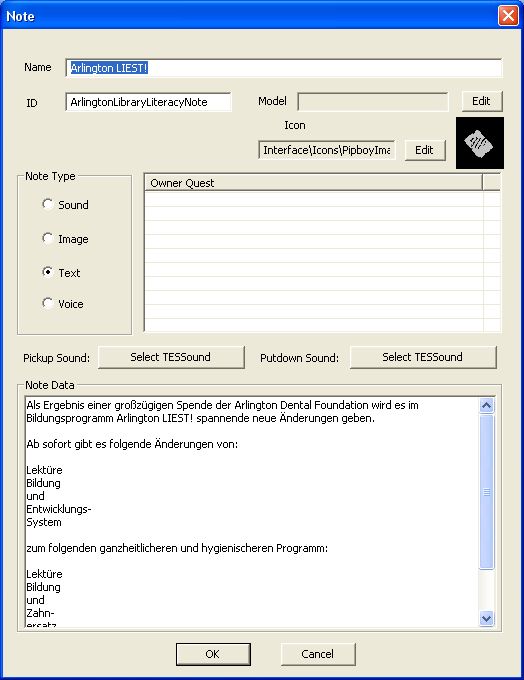
Task: Close the Note window with X
Action: tap(508, 16)
